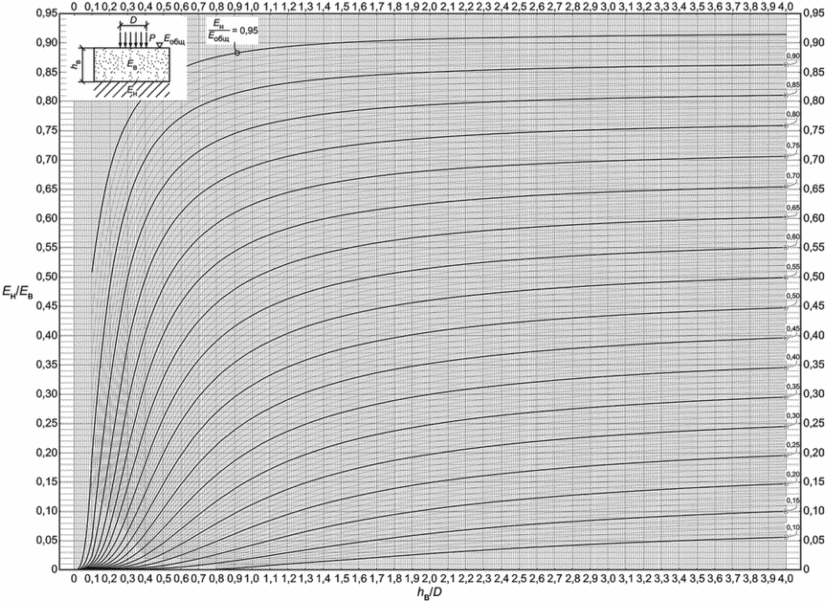Viewport: 827px width, 603px height.
Task: Click the small 0,60 curve label
Action: [793, 237]
